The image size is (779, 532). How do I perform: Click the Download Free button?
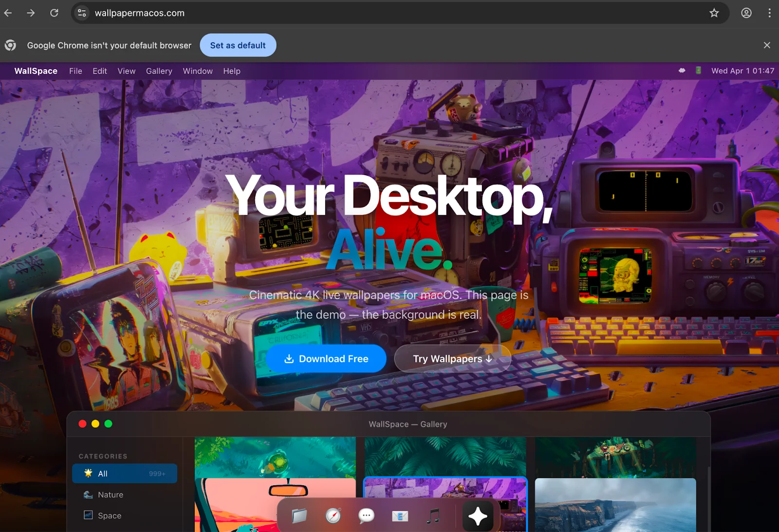(326, 359)
